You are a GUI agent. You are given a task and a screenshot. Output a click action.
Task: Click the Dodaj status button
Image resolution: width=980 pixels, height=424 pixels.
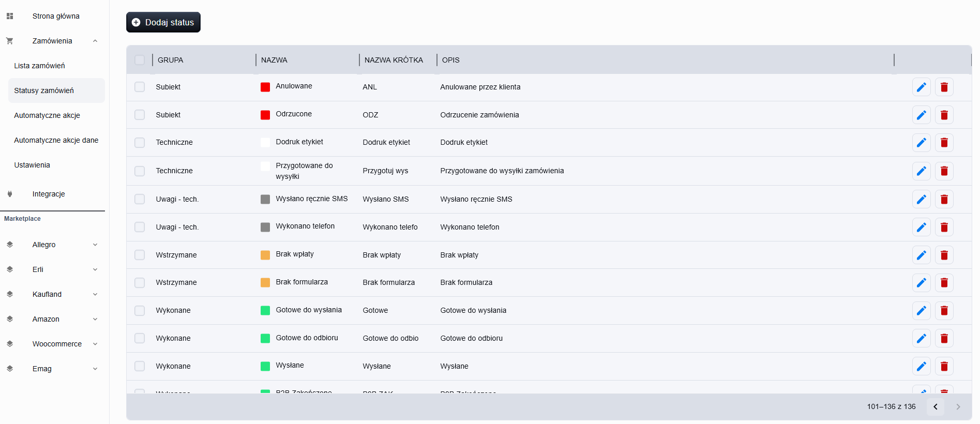click(x=163, y=22)
